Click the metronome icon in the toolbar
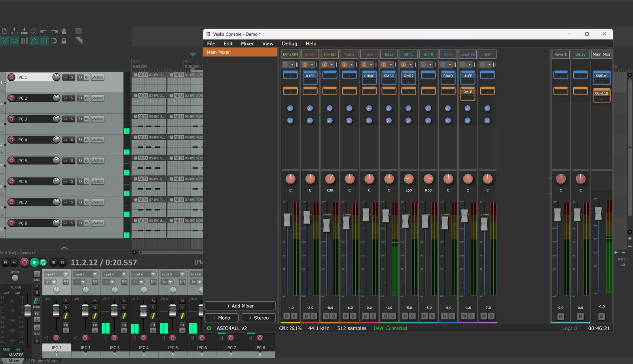 tap(64, 31)
